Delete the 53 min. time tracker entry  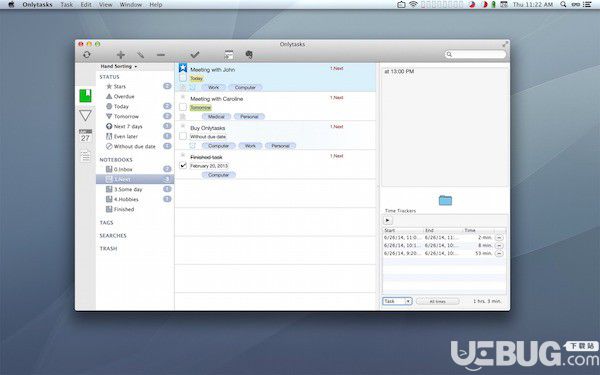(499, 254)
